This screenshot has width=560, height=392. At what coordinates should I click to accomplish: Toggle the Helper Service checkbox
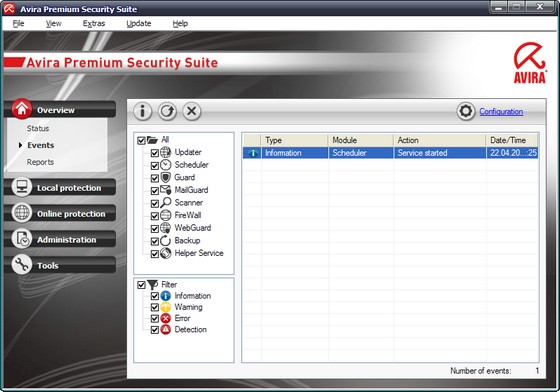click(155, 254)
